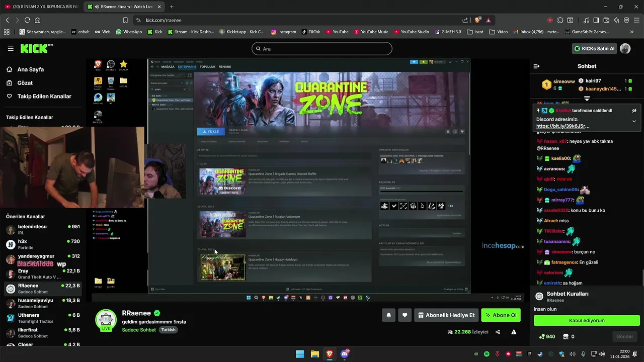Open the user profile avatar menu

625,49
